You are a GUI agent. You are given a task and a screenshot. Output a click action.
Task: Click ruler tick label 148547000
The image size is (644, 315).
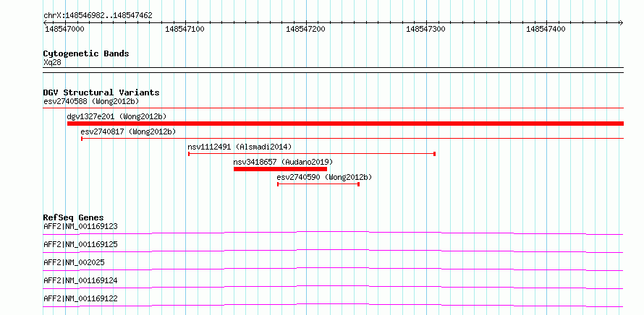[65, 29]
